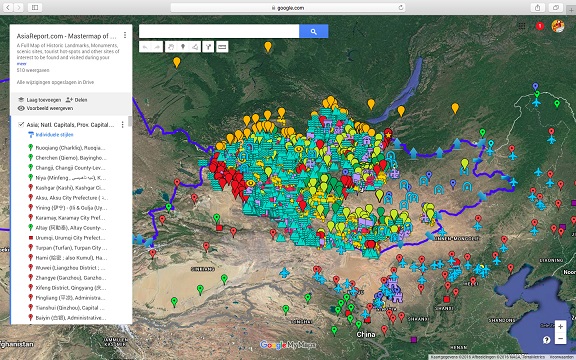This screenshot has width=576, height=360.
Task: Click the blue search magnifier button
Action: [x=314, y=32]
